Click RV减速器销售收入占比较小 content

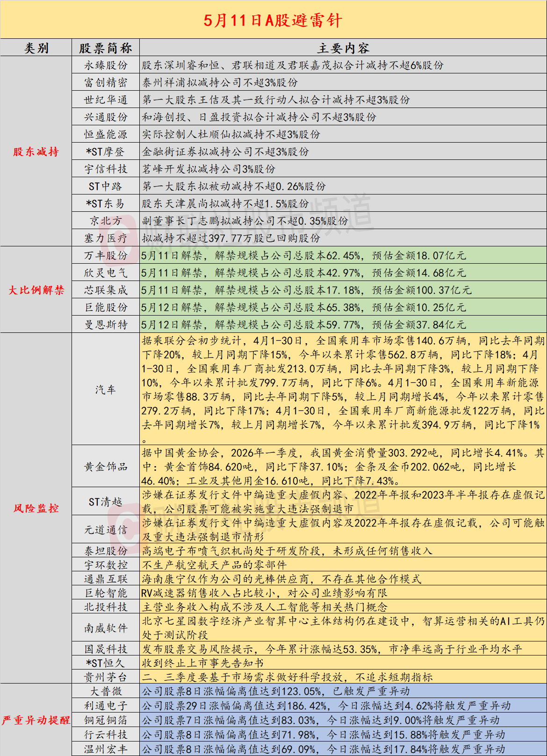(265, 593)
